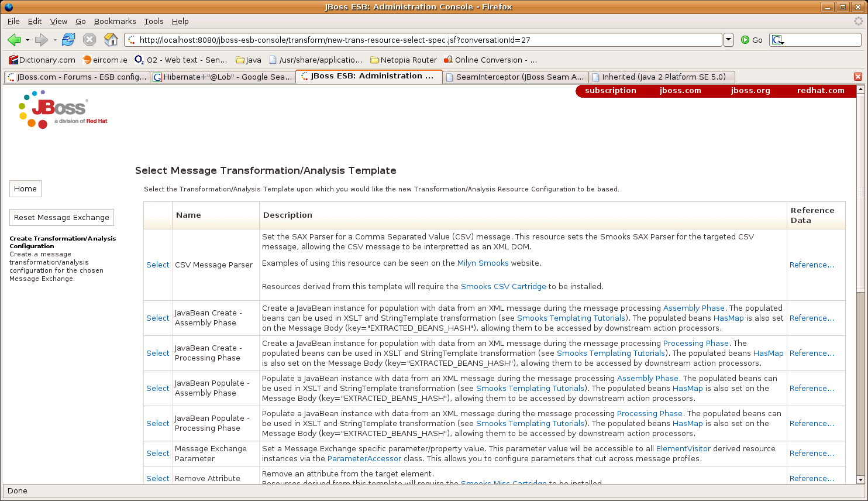Image resolution: width=868 pixels, height=501 pixels.
Task: Expand the URL bar history dropdown
Action: [728, 40]
